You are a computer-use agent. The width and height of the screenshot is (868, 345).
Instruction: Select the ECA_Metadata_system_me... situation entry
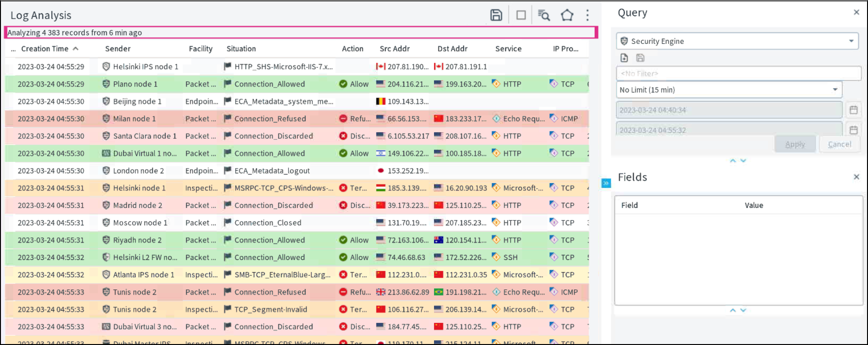point(284,101)
